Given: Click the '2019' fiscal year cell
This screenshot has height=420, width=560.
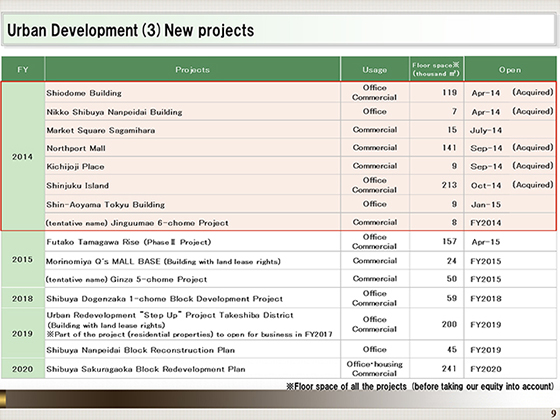Looking at the screenshot, I should [22, 333].
